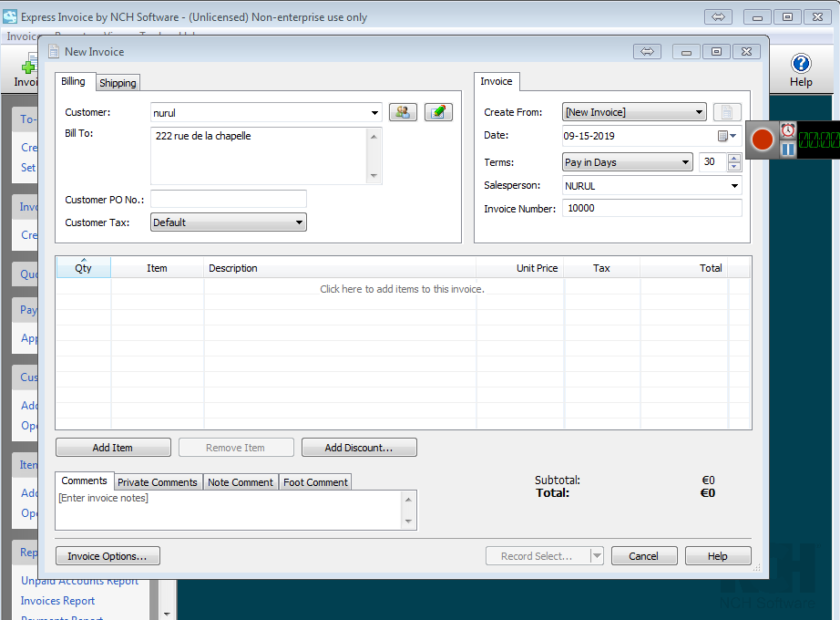Click the Total column header
840x620 pixels.
[x=684, y=268]
